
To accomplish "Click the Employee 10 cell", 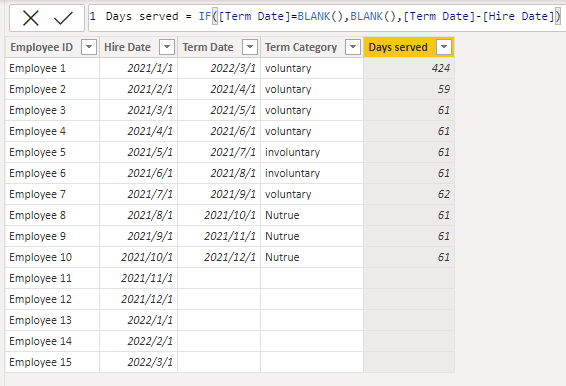I will [x=52, y=257].
